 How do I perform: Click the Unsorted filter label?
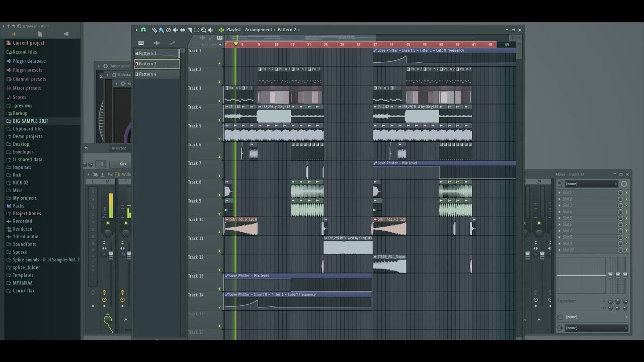point(119,148)
